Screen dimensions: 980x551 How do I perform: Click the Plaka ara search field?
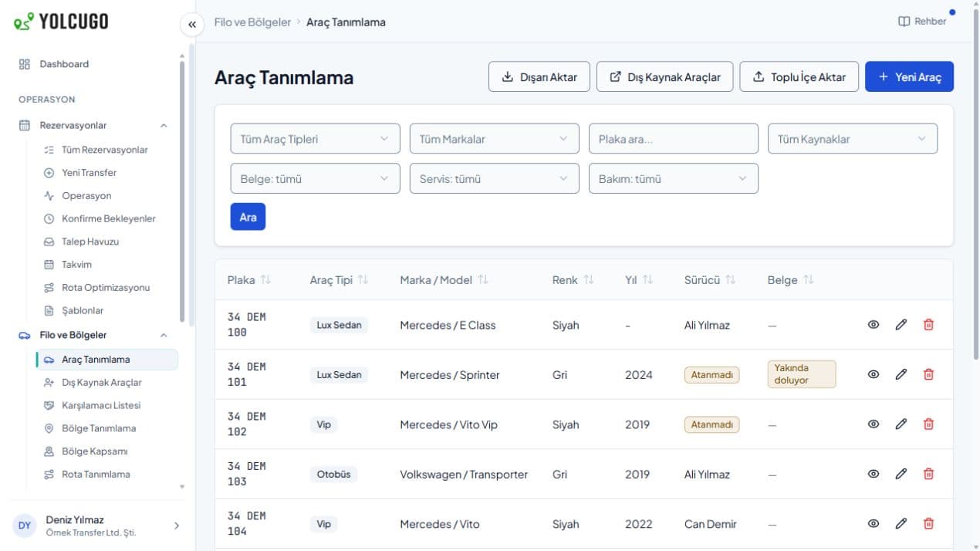[674, 139]
